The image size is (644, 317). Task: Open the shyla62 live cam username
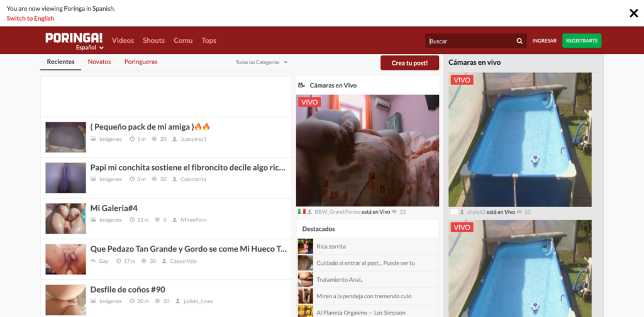(x=476, y=212)
